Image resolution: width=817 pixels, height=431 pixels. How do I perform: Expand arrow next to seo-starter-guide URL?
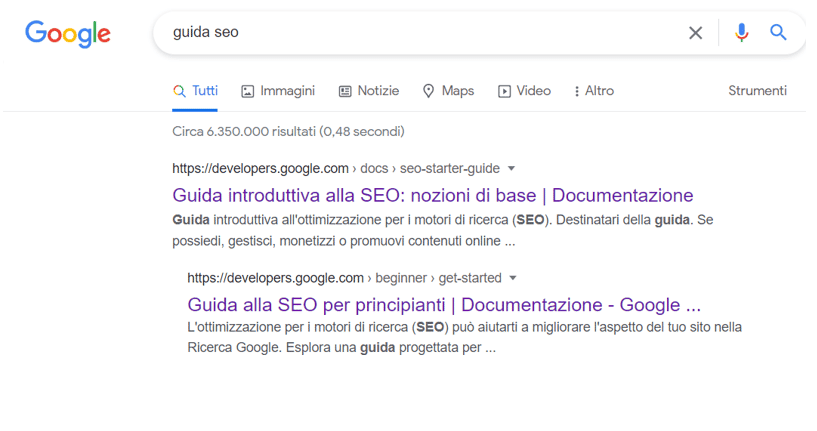(x=511, y=168)
